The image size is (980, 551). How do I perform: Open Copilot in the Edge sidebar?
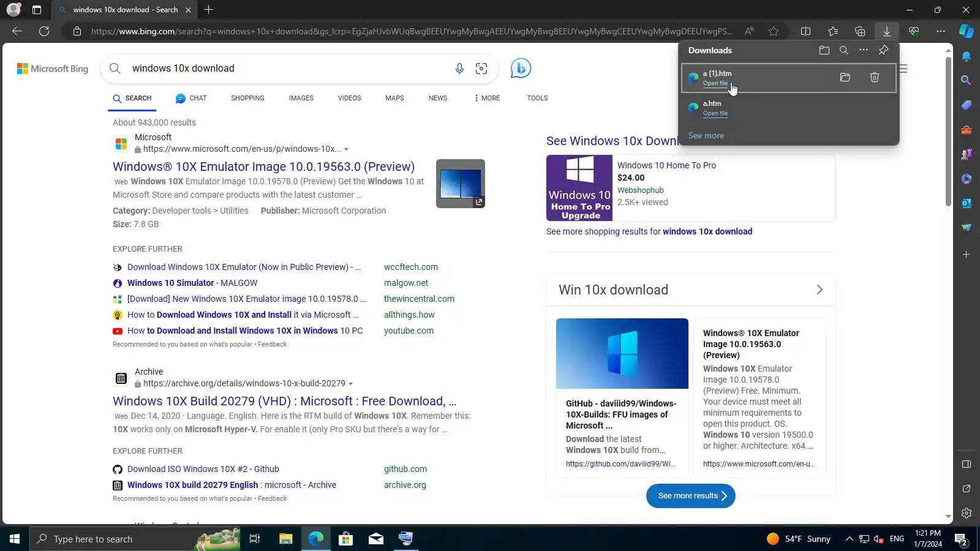click(x=967, y=31)
